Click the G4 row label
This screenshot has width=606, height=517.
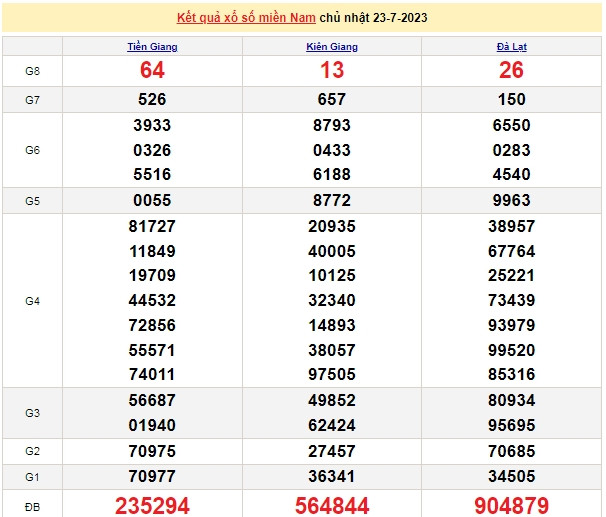[31, 301]
